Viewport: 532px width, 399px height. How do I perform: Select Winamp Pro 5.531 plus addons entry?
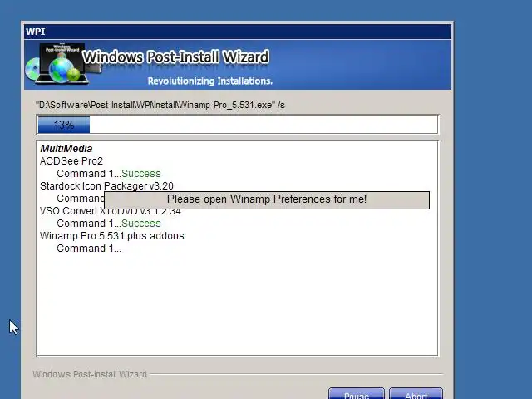coord(112,236)
